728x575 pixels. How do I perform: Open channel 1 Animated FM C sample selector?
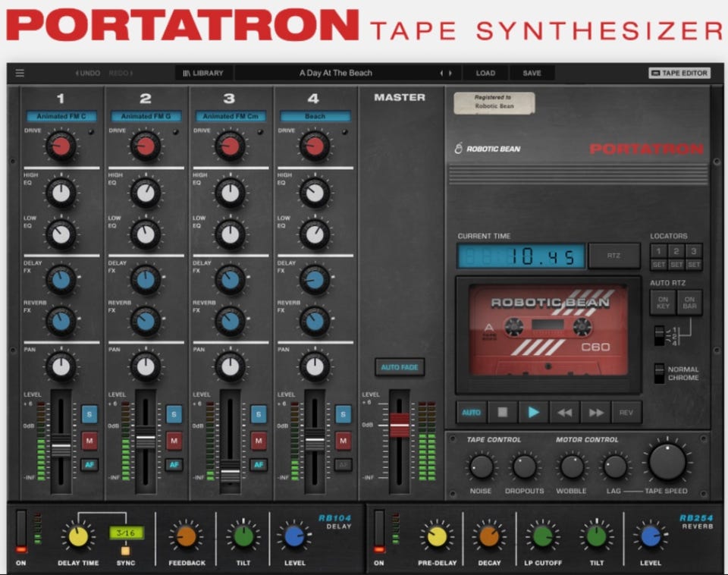pyautogui.click(x=61, y=116)
